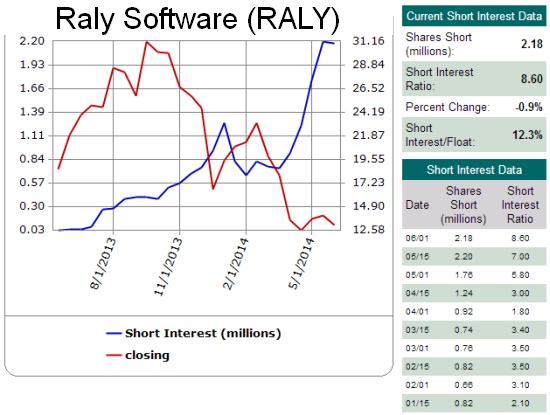Click shares short 2.20 in the 05/15 row
This screenshot has width=550, height=415.
(x=463, y=256)
